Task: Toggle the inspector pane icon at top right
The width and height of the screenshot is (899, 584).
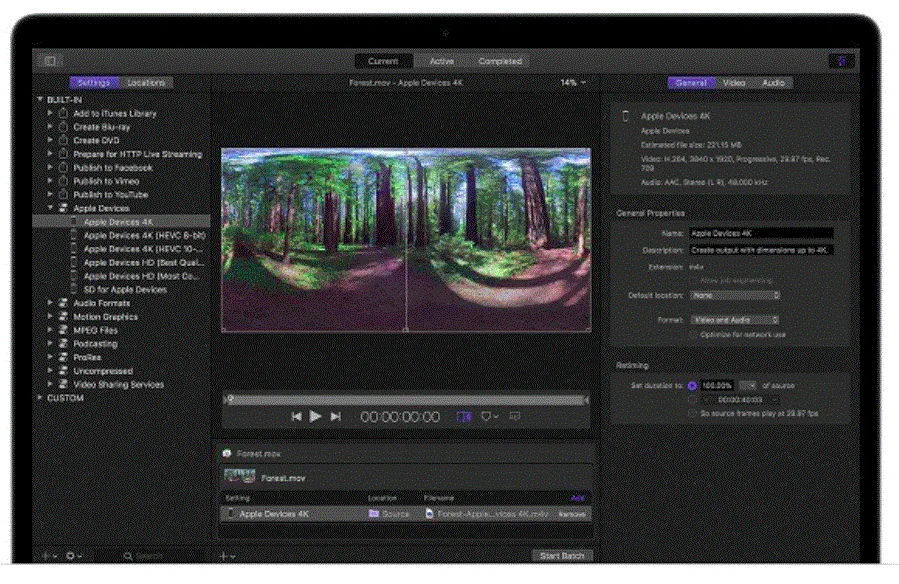Action: point(841,61)
